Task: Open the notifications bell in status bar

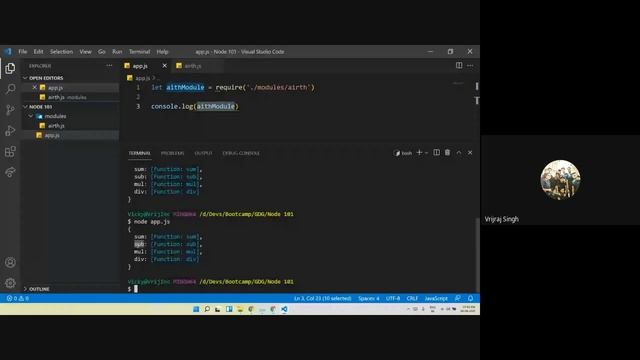Action: (471, 298)
